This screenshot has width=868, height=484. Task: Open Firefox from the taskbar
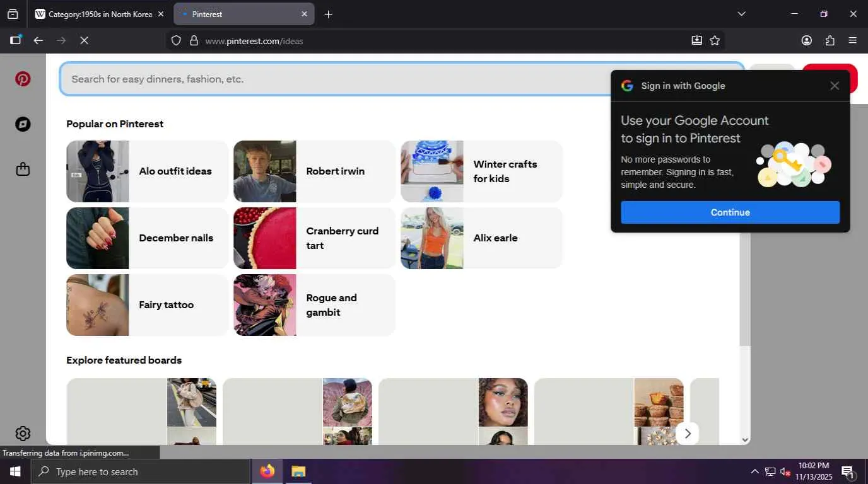click(267, 471)
